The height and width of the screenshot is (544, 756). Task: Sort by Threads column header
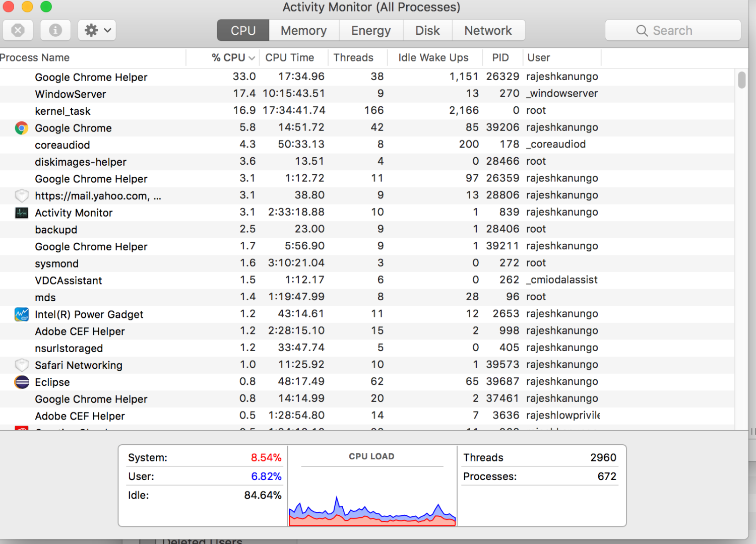(357, 58)
